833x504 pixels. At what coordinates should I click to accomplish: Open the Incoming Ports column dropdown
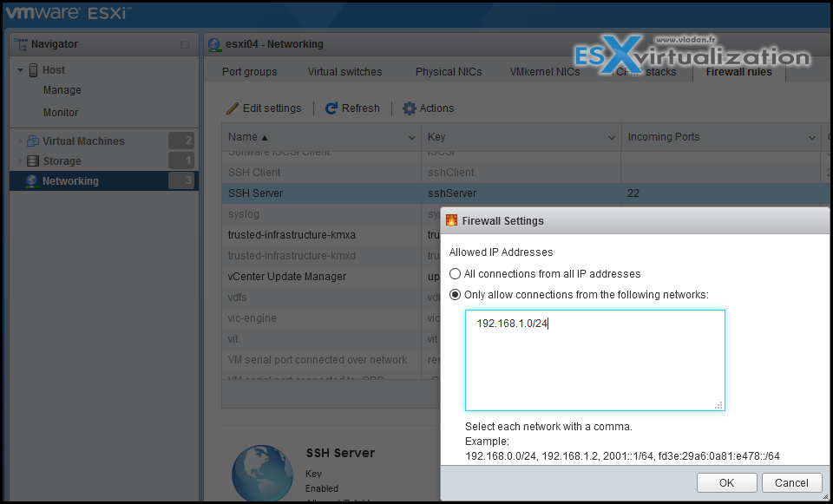pyautogui.click(x=812, y=138)
